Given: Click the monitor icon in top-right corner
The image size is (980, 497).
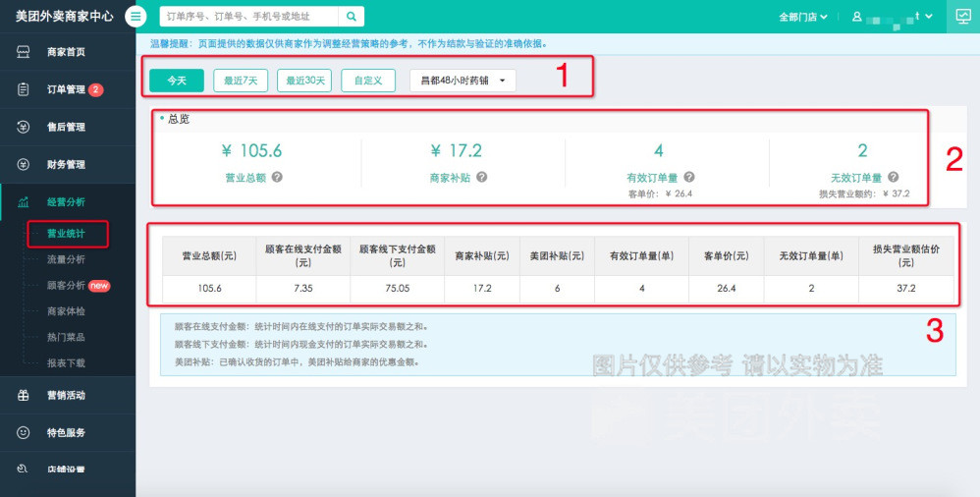Looking at the screenshot, I should click(x=962, y=17).
